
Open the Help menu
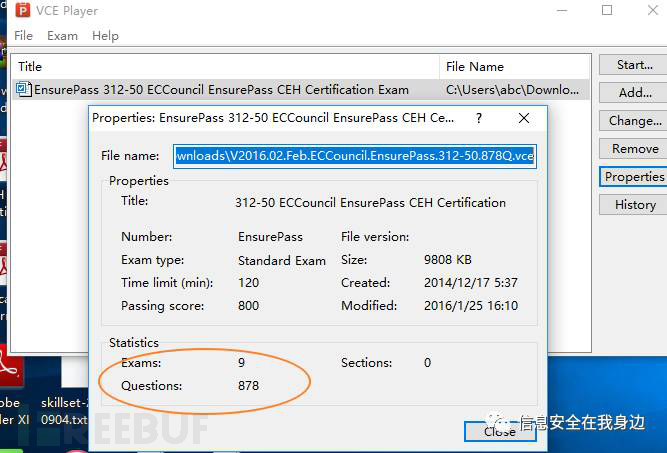tap(105, 36)
